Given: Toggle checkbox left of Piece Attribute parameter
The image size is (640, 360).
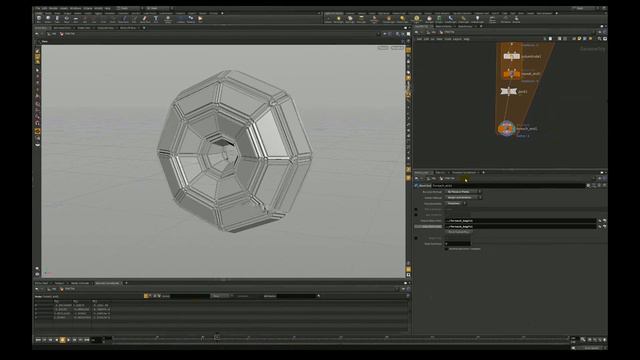Looking at the screenshot, I should coord(416,209).
